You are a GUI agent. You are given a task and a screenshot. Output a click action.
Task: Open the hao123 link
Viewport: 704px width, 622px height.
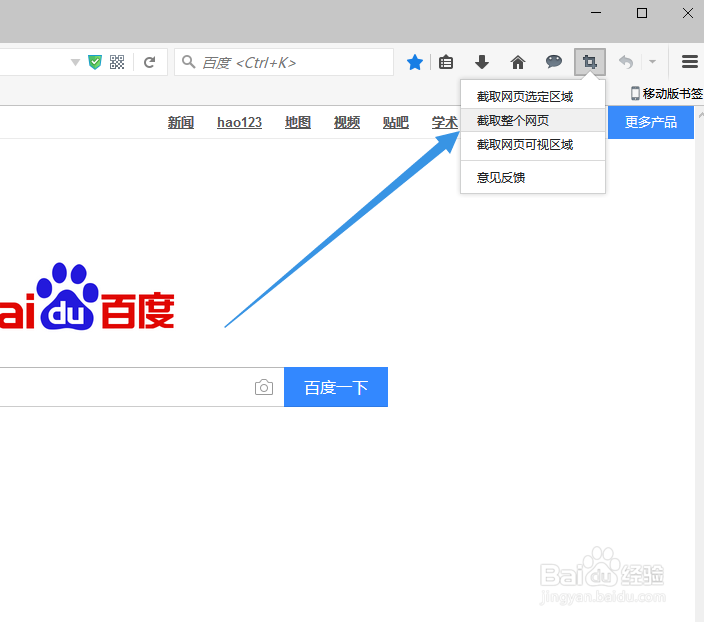pos(239,122)
